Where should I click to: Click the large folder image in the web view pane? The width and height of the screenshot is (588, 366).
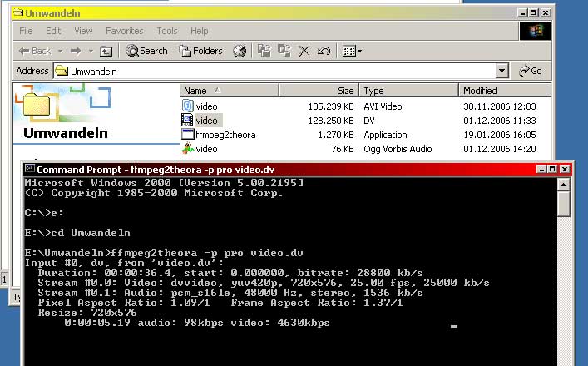[37, 105]
